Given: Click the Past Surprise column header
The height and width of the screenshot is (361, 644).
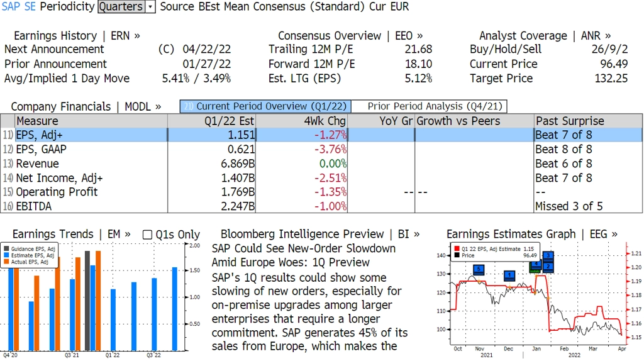Looking at the screenshot, I should [x=588, y=121].
